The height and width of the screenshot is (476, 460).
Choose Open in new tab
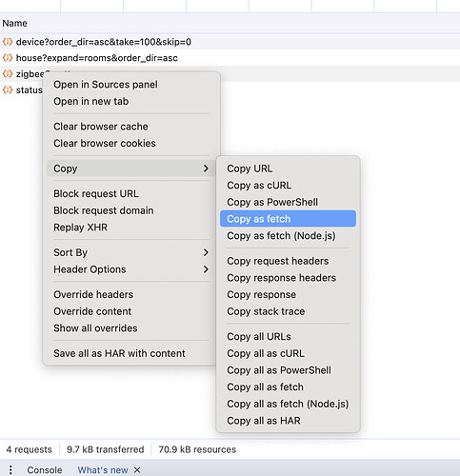coord(131,101)
